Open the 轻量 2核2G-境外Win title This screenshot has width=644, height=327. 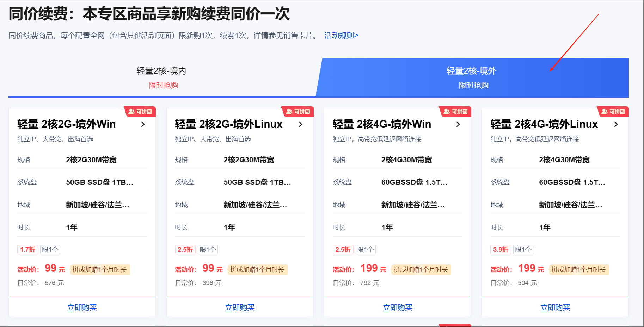[x=67, y=124]
